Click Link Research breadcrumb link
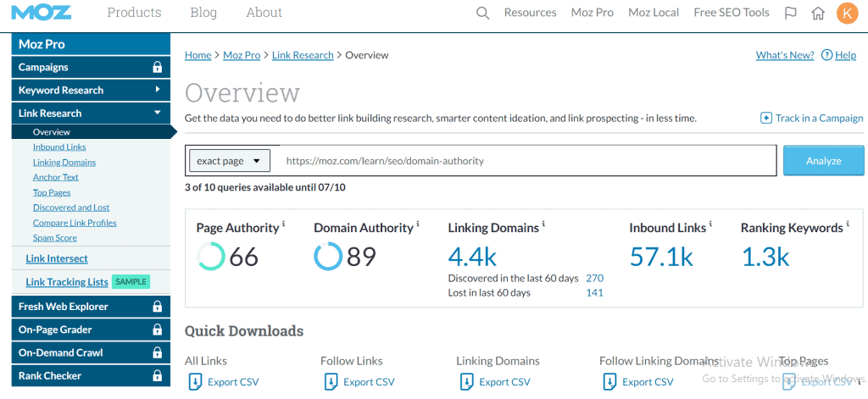 point(303,55)
